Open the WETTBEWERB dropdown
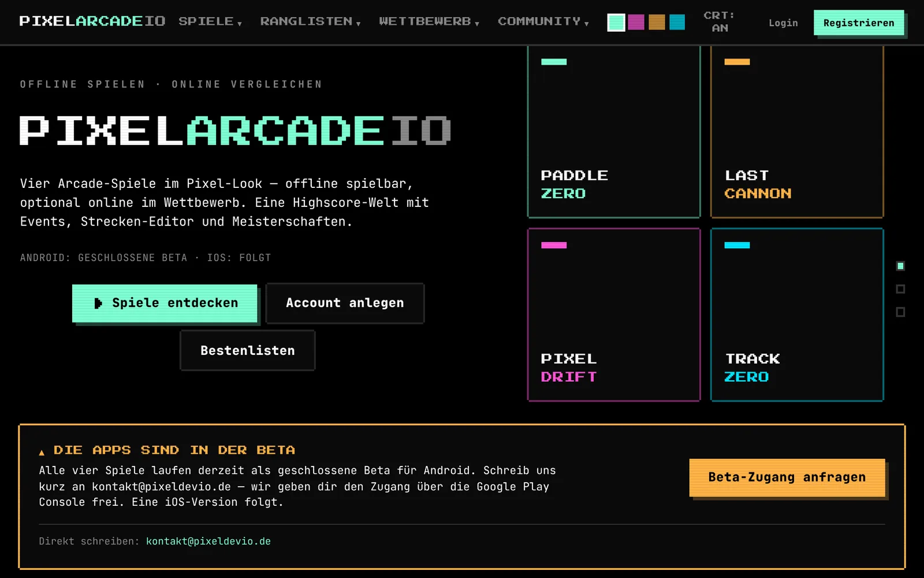 pyautogui.click(x=429, y=21)
